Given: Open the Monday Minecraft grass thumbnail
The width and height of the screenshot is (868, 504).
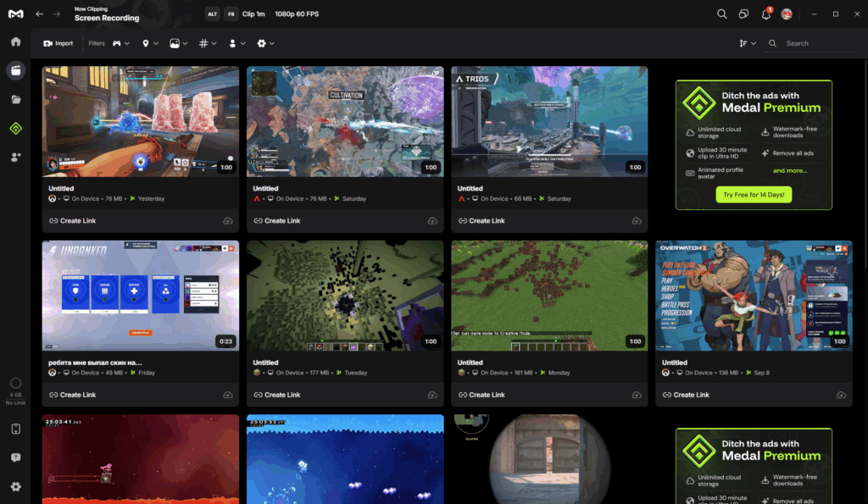Looking at the screenshot, I should [549, 296].
